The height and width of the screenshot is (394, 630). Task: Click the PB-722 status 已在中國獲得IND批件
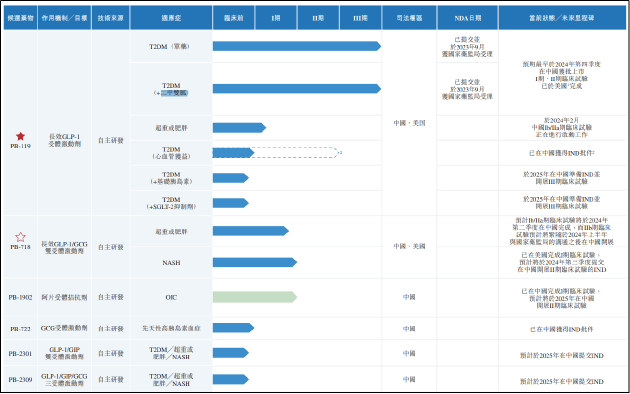pos(562,329)
